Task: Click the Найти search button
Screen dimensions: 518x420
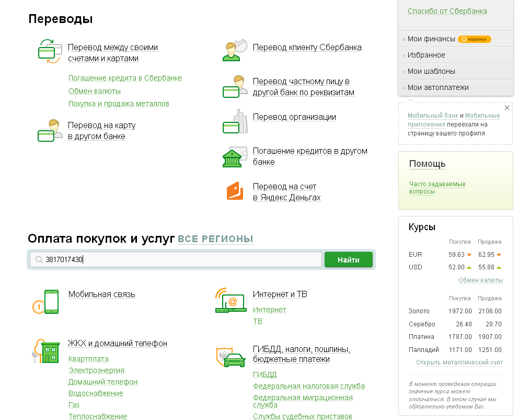Action: point(349,260)
